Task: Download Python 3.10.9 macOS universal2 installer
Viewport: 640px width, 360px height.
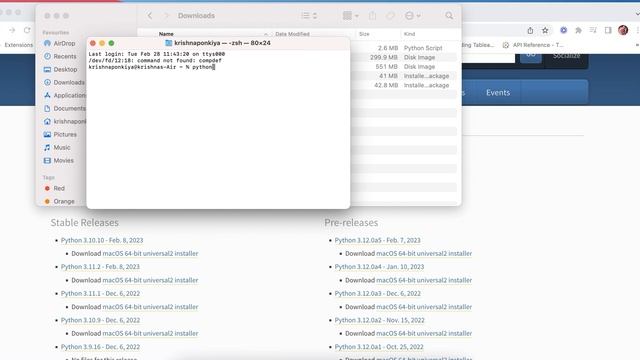Action: (x=150, y=333)
